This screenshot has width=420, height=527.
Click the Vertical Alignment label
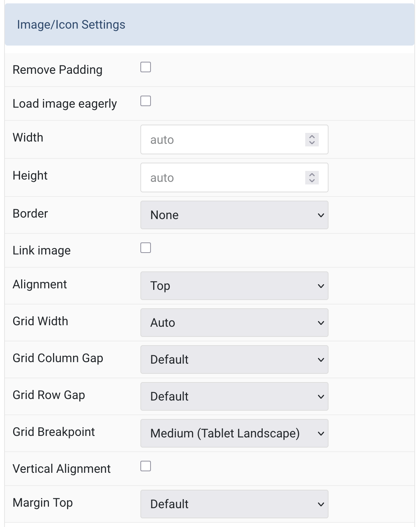click(62, 469)
